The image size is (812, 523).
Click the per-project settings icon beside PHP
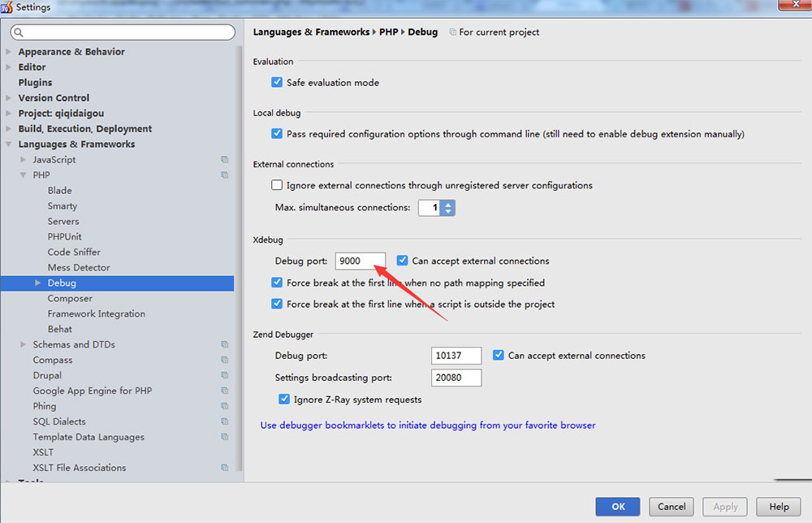point(225,175)
